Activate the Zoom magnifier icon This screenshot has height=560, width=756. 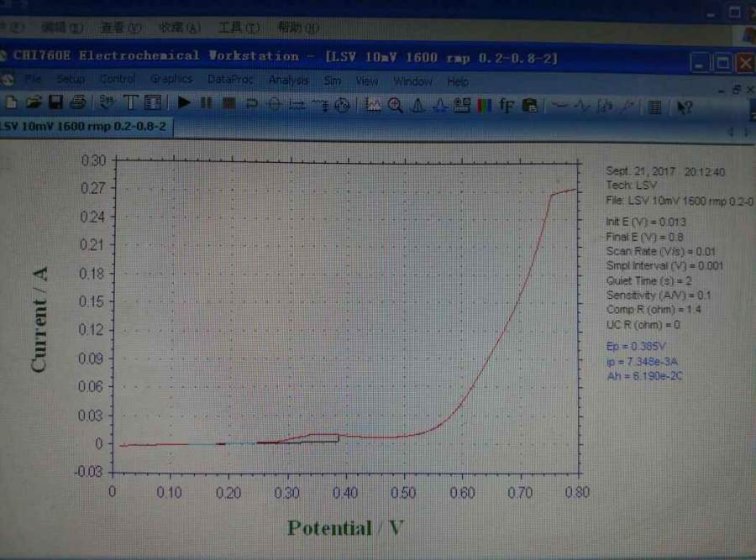pos(396,106)
